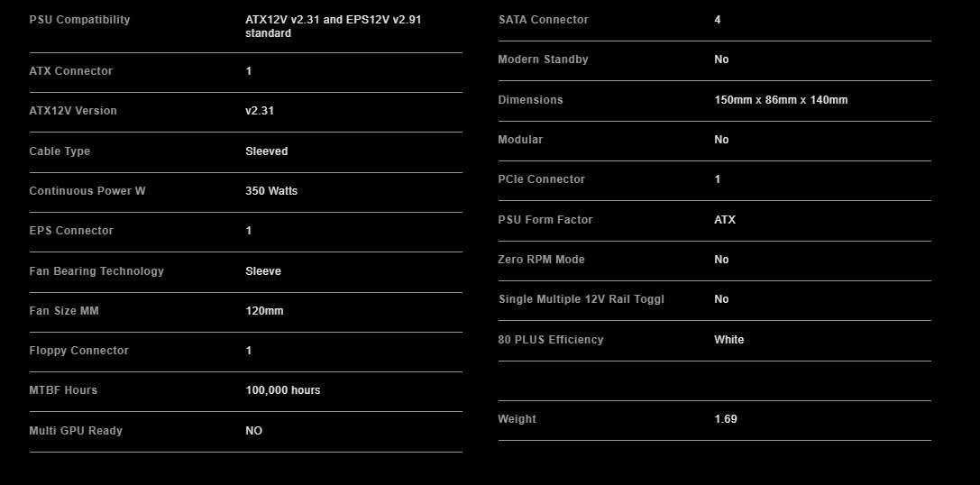Click the Weight value 1.69
Viewport: 980px width, 485px height.
tap(725, 419)
